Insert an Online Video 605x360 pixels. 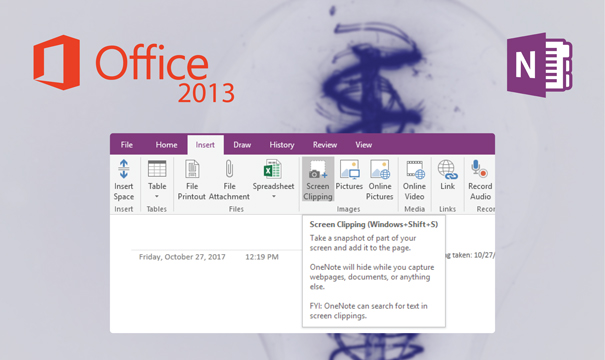point(414,180)
